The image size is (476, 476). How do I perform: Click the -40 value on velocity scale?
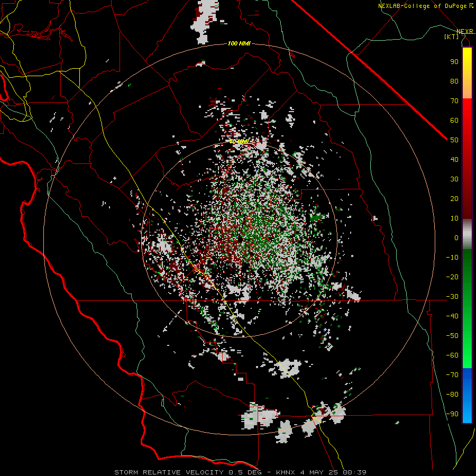[452, 316]
